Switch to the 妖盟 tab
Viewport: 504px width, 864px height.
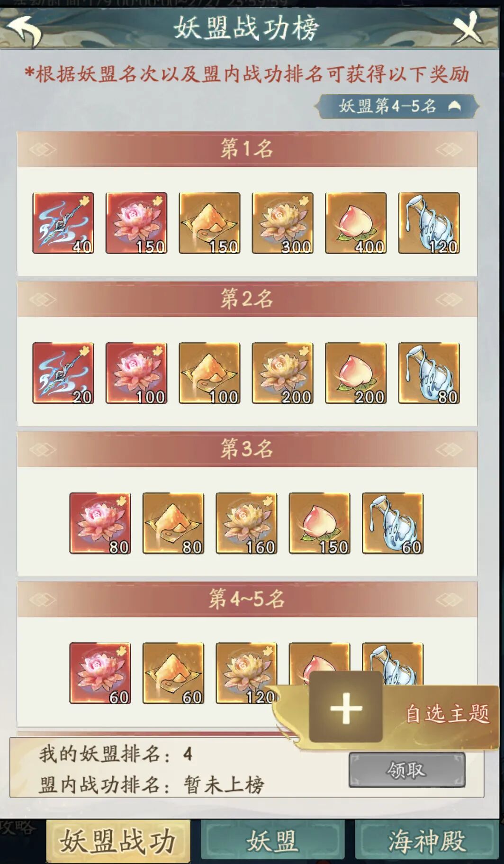pos(272,840)
